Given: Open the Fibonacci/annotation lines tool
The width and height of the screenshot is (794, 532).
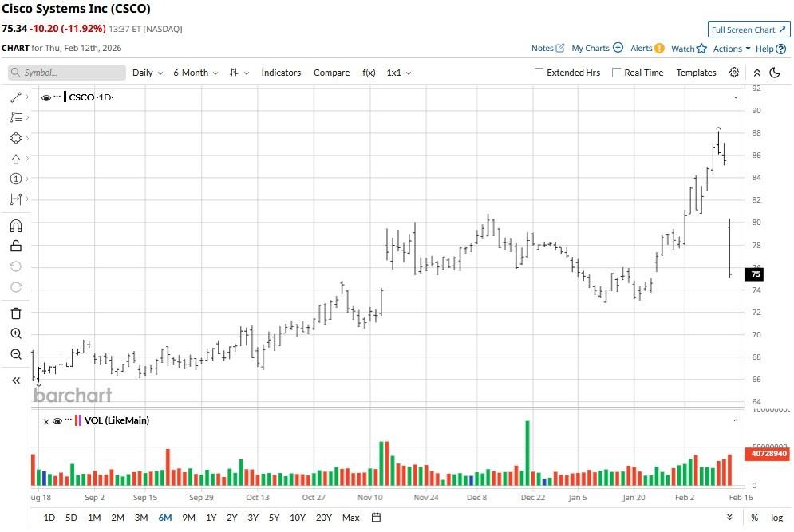Looking at the screenshot, I should [x=16, y=117].
